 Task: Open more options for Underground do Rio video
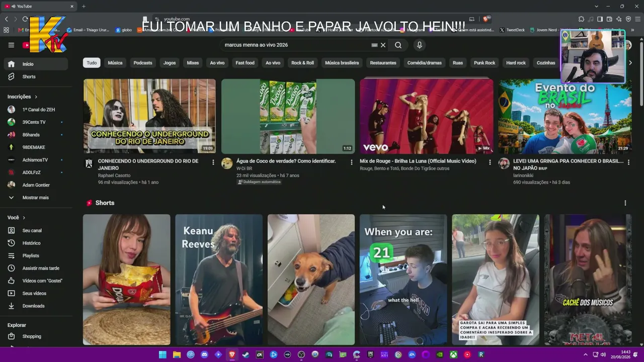(213, 162)
